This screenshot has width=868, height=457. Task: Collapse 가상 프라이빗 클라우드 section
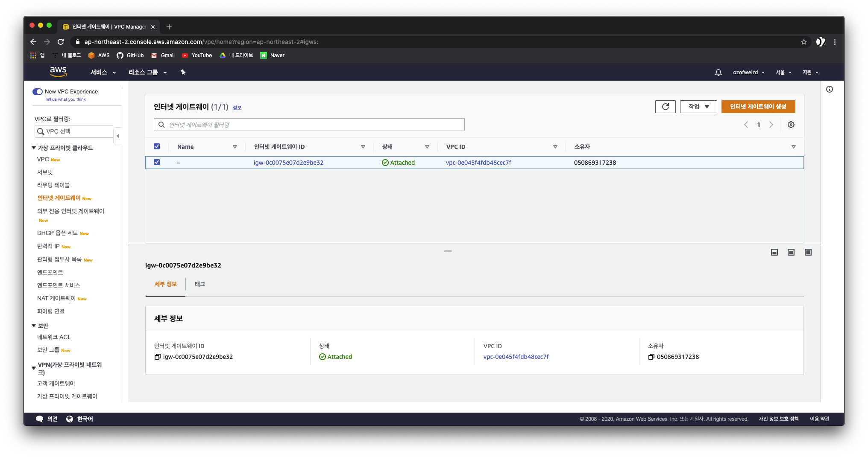pyautogui.click(x=34, y=148)
